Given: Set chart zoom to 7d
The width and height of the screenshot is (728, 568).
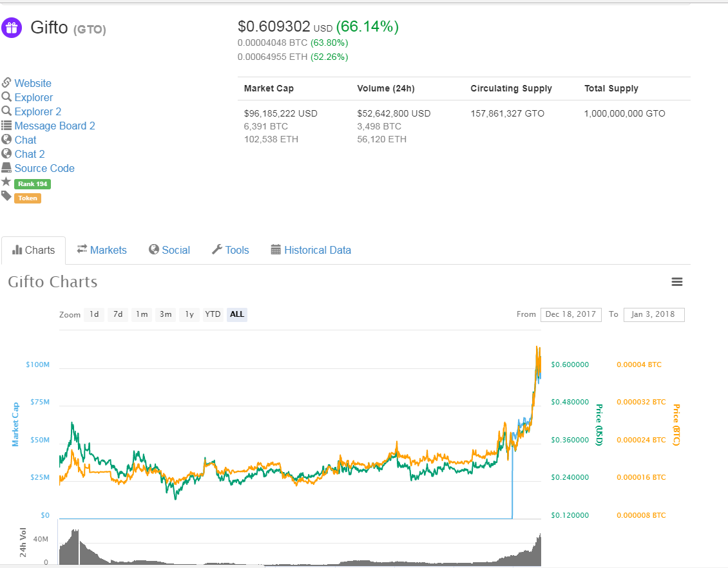Looking at the screenshot, I should 118,314.
